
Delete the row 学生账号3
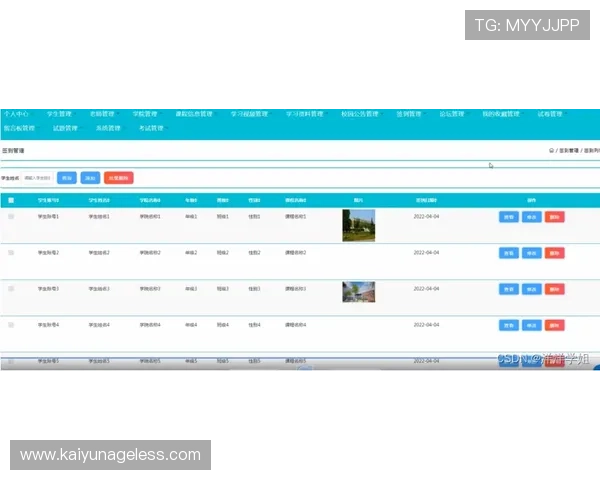(555, 289)
